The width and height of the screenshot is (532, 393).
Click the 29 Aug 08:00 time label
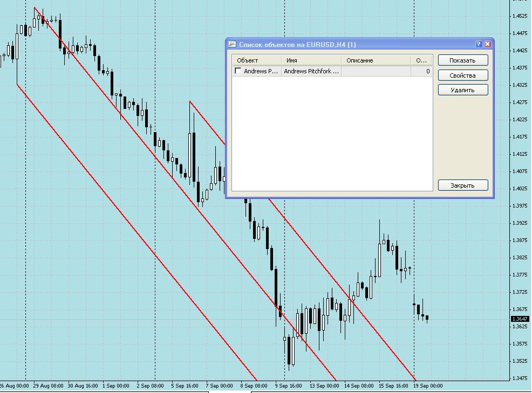pos(48,386)
